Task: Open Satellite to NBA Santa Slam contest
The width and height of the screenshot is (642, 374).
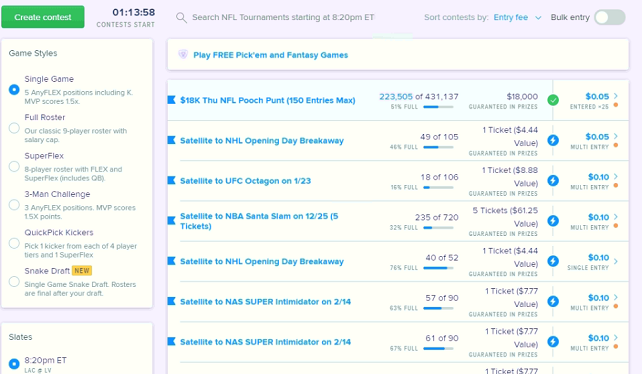Action: (x=259, y=221)
